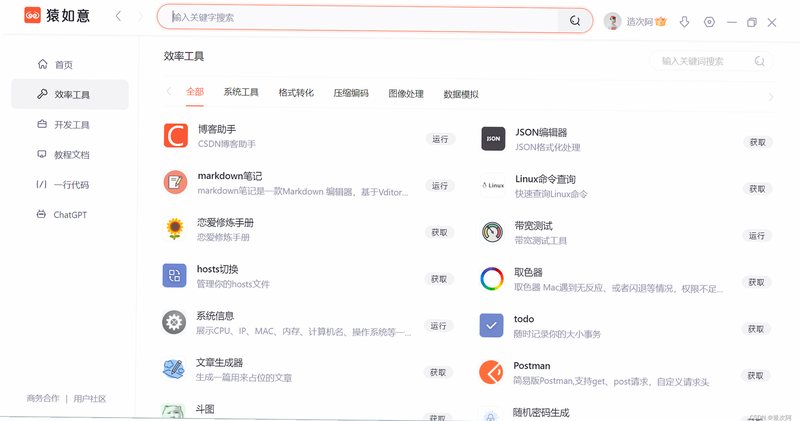This screenshot has height=421, width=800.
Task: Click the Postman title text
Action: [x=532, y=366]
